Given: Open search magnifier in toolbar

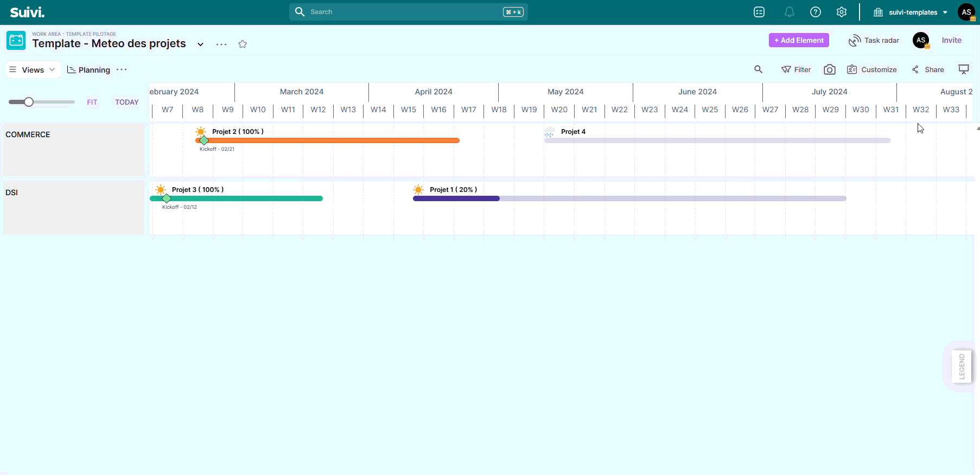Looking at the screenshot, I should (758, 69).
